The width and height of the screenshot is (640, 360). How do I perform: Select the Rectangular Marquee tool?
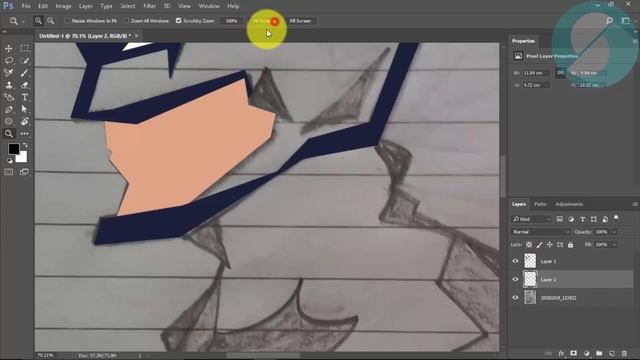click(x=24, y=49)
